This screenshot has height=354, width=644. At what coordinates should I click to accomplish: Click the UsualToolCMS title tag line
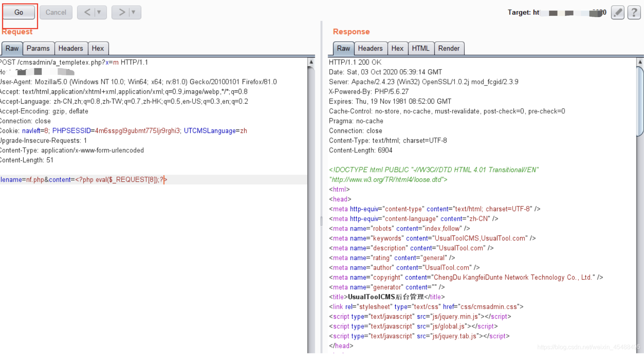(x=387, y=297)
